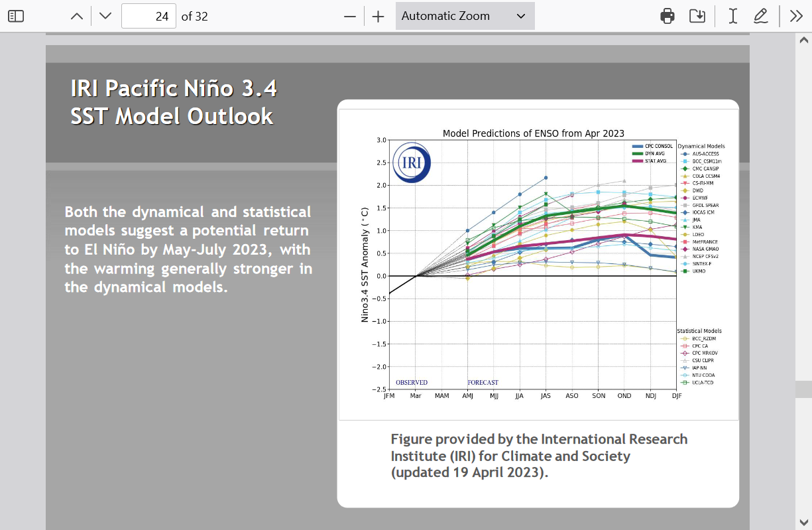Print the document using the printer icon
Screen dimensions: 812x530
click(x=667, y=16)
